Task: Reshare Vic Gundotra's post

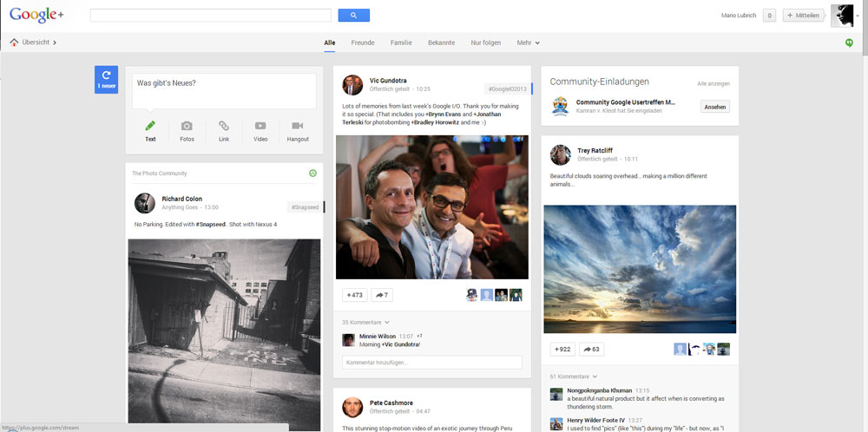Action: 382,295
